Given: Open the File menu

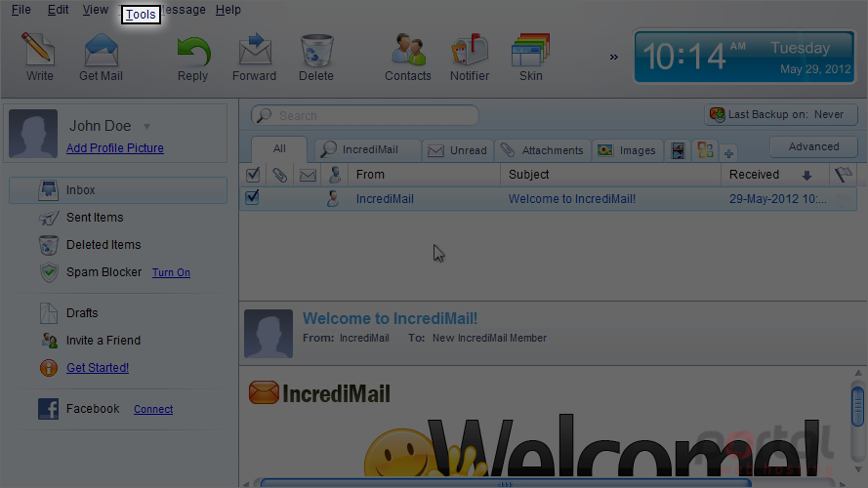Looking at the screenshot, I should (21, 10).
